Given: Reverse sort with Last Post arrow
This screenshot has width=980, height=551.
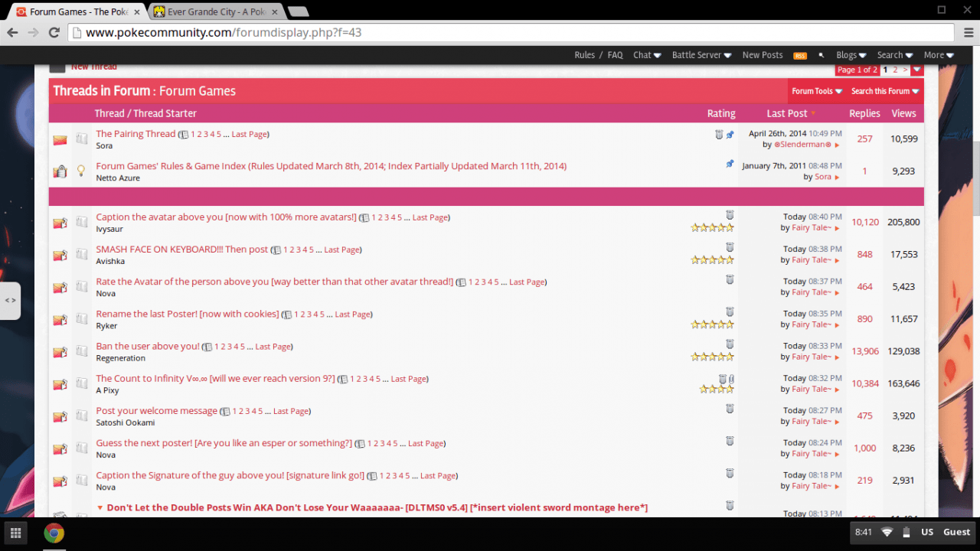Looking at the screenshot, I should coord(813,114).
